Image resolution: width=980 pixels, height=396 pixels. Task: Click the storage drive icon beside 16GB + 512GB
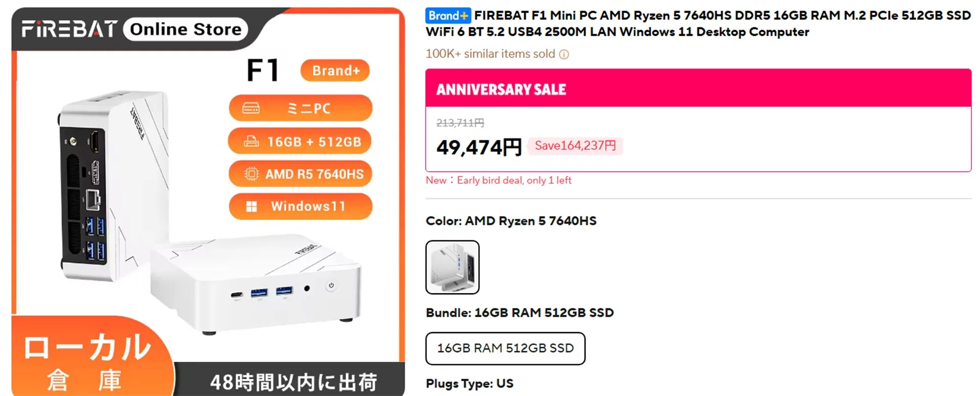(251, 142)
